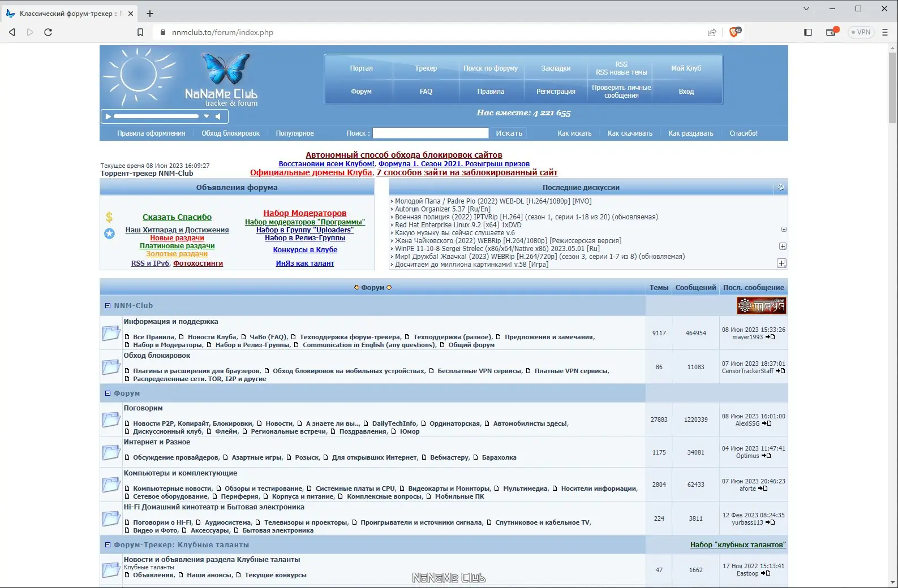Click the Вход login link

point(686,92)
